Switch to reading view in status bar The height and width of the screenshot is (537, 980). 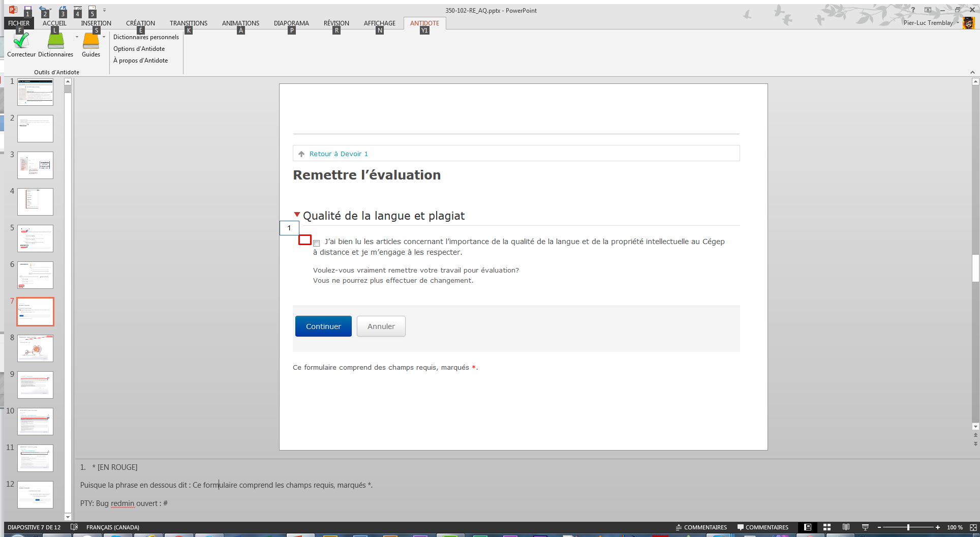pyautogui.click(x=846, y=527)
